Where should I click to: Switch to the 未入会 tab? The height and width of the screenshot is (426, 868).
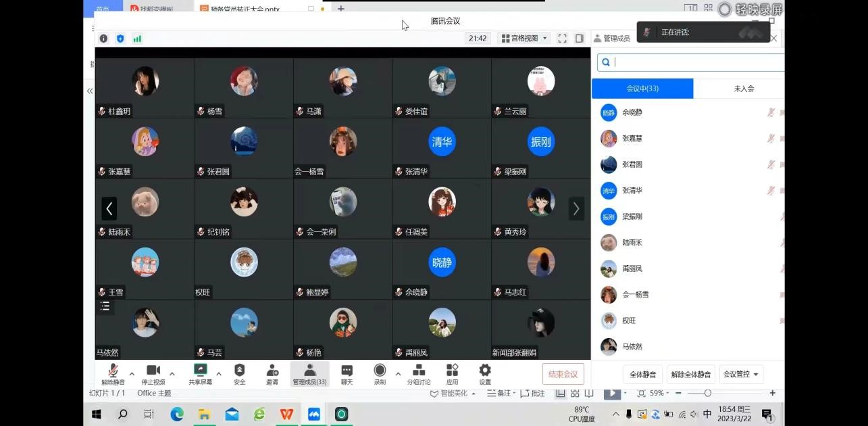pyautogui.click(x=744, y=89)
